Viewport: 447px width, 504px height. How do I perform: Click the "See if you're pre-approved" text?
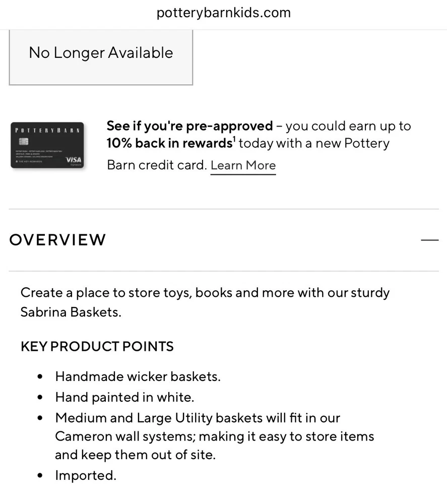pos(189,125)
